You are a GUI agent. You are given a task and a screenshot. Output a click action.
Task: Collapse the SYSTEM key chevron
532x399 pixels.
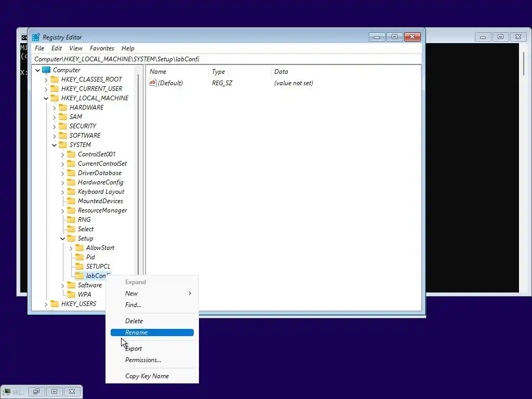coord(54,145)
